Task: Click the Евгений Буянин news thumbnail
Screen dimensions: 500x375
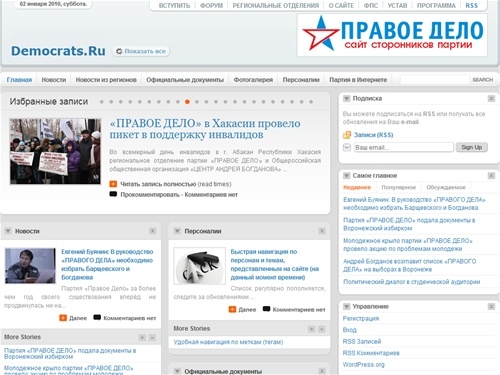Action: (30, 266)
